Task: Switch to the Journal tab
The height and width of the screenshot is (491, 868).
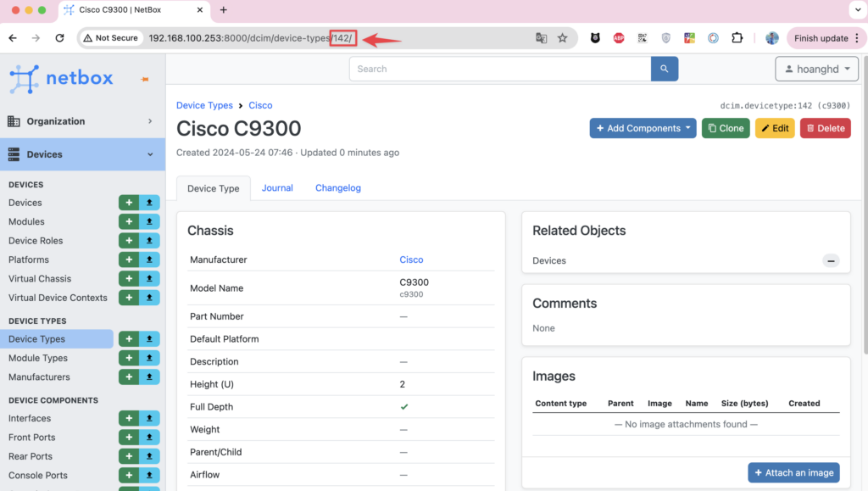Action: coord(277,188)
